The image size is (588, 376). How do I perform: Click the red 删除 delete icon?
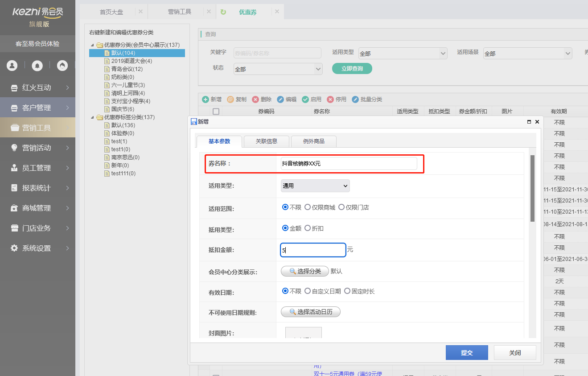pyautogui.click(x=255, y=99)
